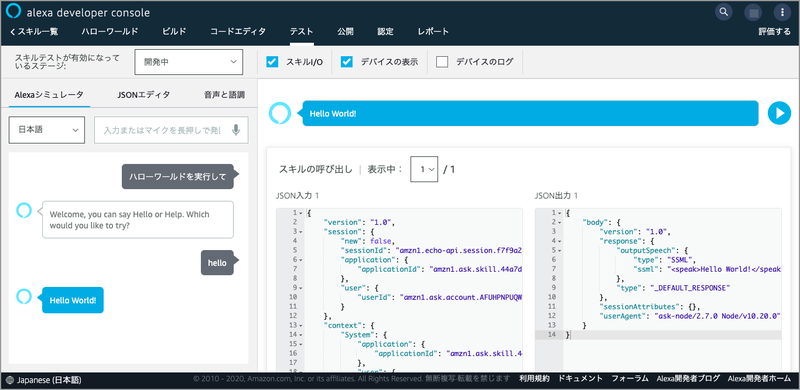
Task: Click the globe icon beside Japanese (日本語)
Action: point(11,380)
